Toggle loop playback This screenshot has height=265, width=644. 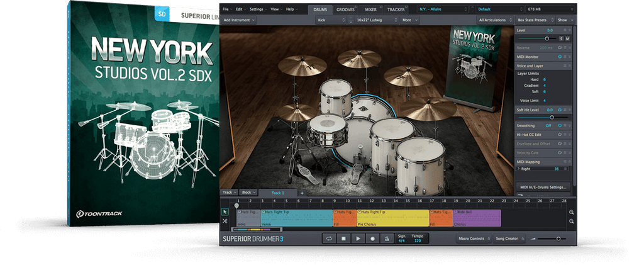329,239
